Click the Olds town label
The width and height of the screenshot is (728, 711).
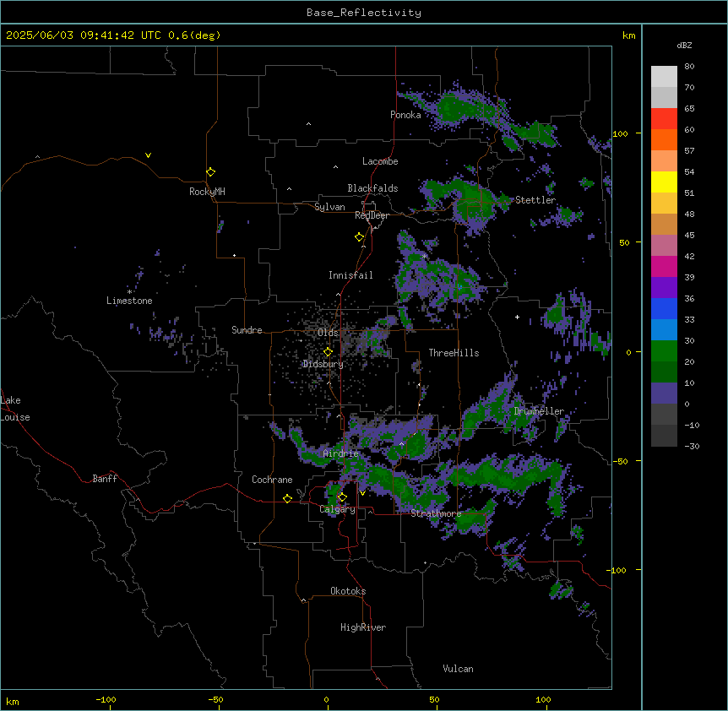[328, 333]
